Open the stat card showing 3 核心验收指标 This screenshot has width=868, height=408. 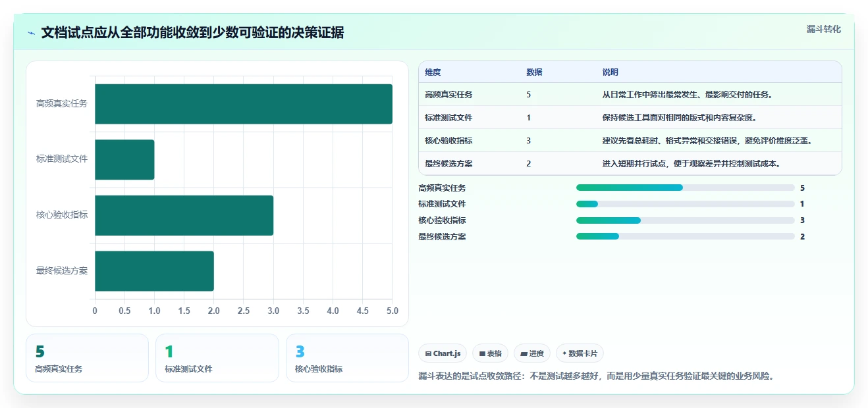(x=347, y=358)
